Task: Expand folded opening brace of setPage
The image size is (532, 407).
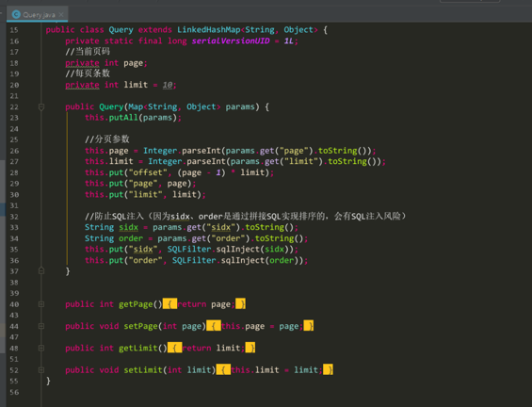Action: tap(214, 326)
